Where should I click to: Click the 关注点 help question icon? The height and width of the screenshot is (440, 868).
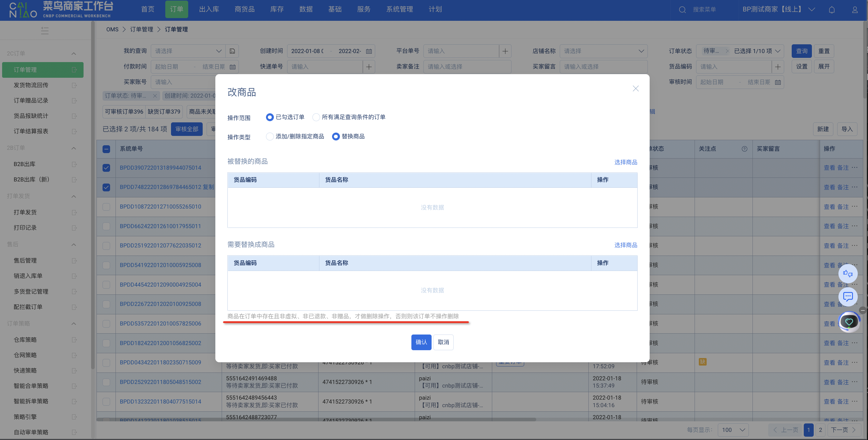pos(744,149)
